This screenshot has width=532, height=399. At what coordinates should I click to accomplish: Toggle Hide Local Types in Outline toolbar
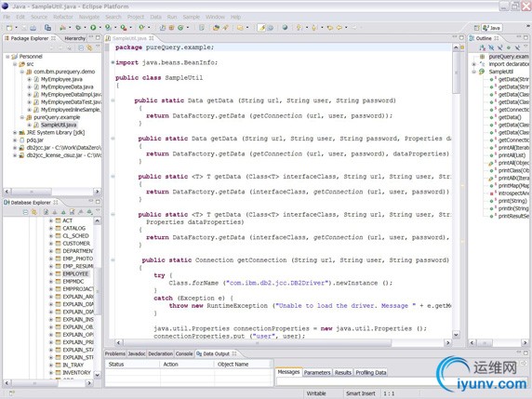click(517, 47)
